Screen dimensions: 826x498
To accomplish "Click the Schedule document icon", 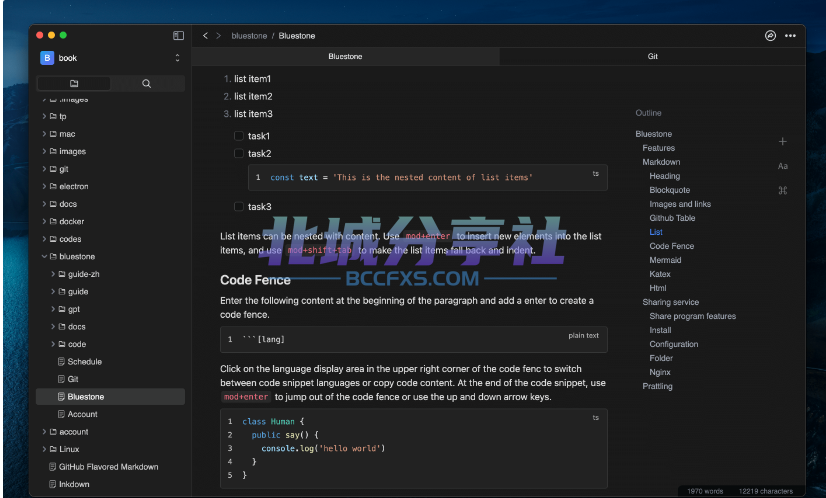I will (x=61, y=362).
